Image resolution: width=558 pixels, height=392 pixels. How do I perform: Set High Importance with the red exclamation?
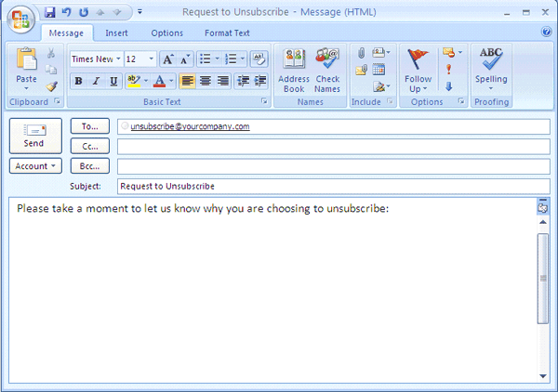click(449, 70)
